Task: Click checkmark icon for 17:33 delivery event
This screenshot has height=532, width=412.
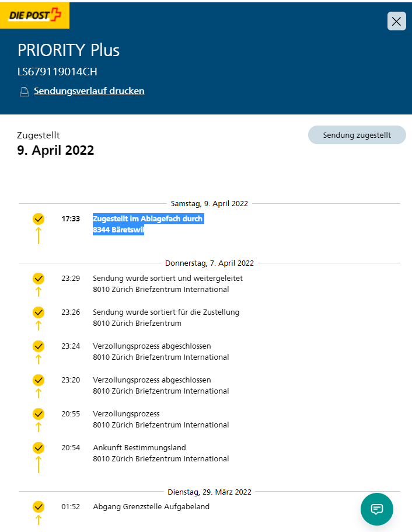Action: point(39,219)
